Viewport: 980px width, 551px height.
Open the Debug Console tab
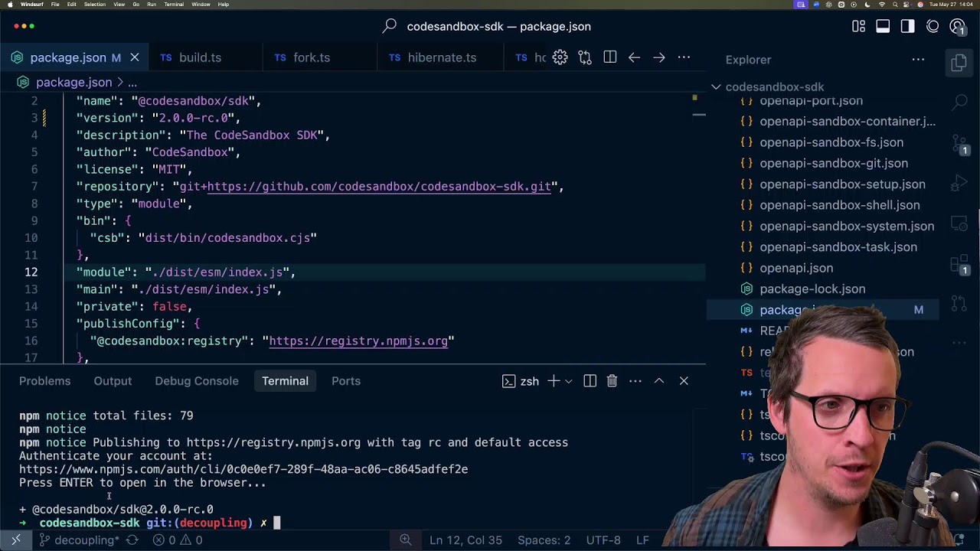(x=197, y=381)
